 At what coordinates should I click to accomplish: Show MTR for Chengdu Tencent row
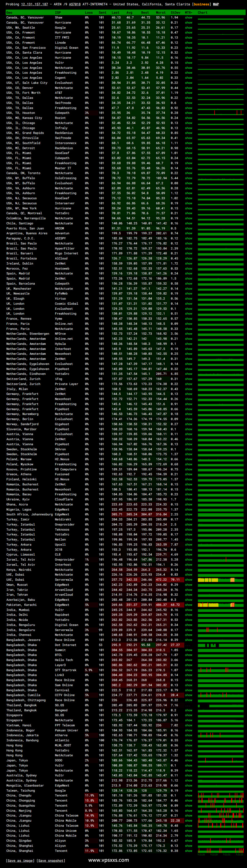188,796
